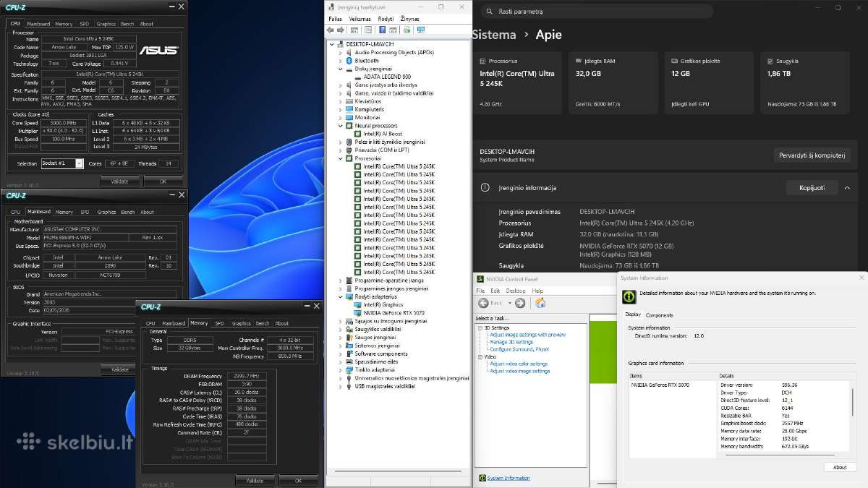868x488 pixels.
Task: Click the Monitoriai monitor icon in device tree
Action: (350, 117)
